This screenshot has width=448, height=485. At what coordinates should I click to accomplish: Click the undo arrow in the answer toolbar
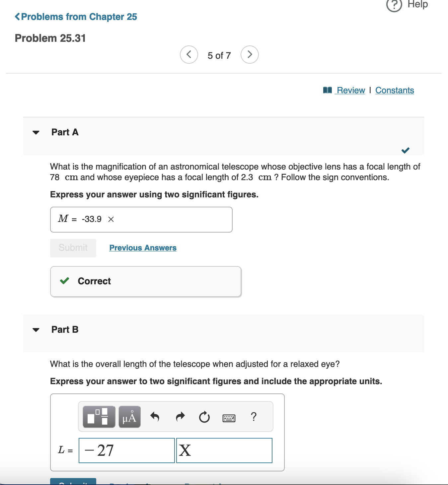pos(155,417)
